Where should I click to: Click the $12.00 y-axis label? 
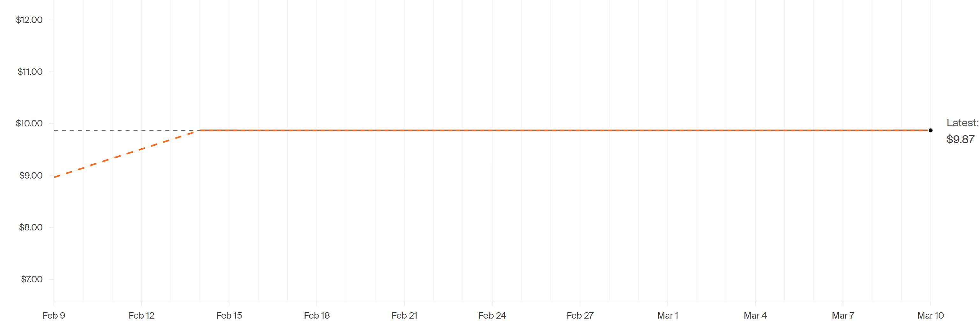tap(29, 20)
